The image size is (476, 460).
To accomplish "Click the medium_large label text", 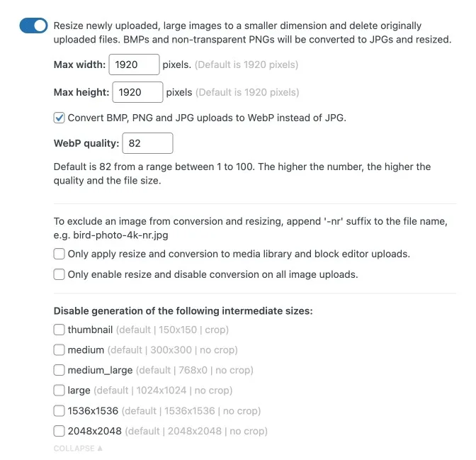I will pos(100,370).
